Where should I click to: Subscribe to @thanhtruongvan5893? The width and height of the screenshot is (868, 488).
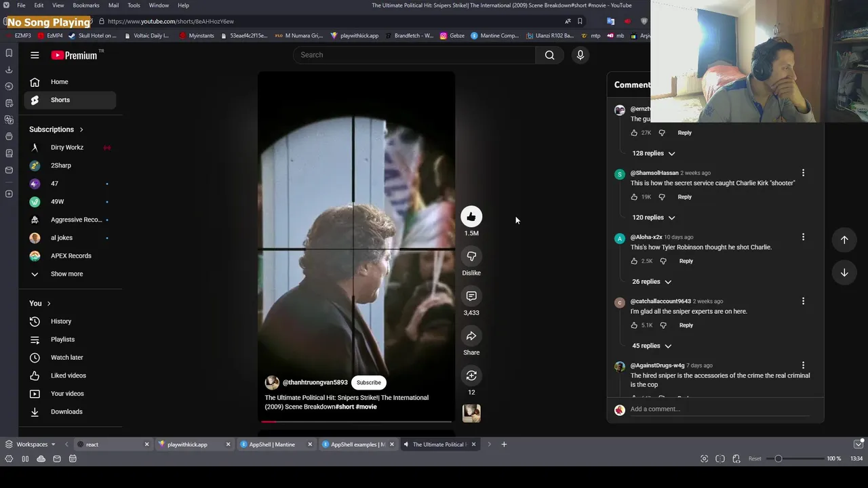click(x=369, y=383)
